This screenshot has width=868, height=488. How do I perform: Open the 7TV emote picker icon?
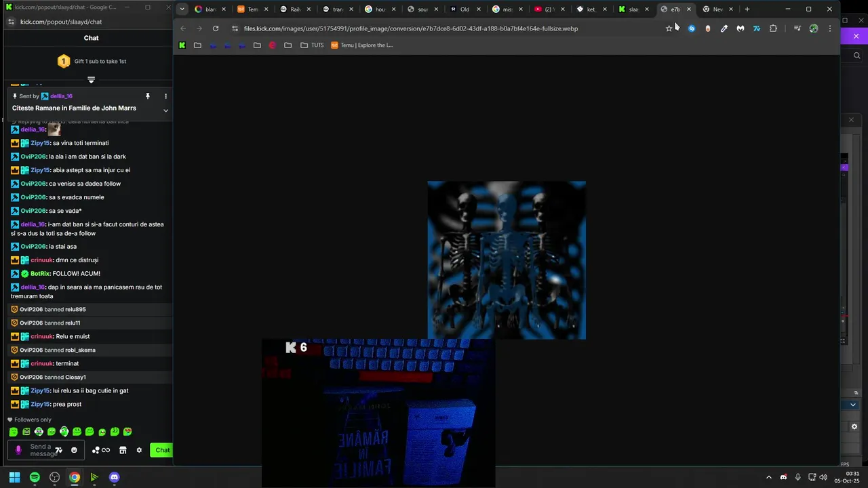(59, 450)
